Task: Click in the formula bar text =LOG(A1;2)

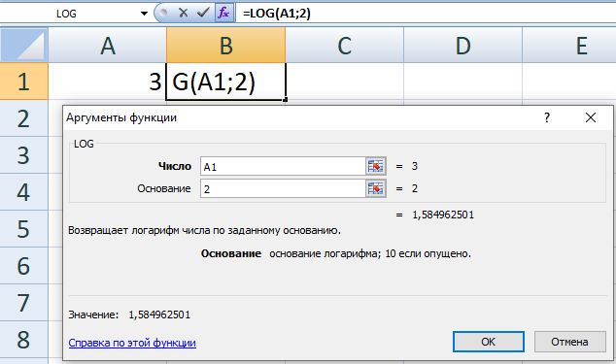Action: (277, 14)
